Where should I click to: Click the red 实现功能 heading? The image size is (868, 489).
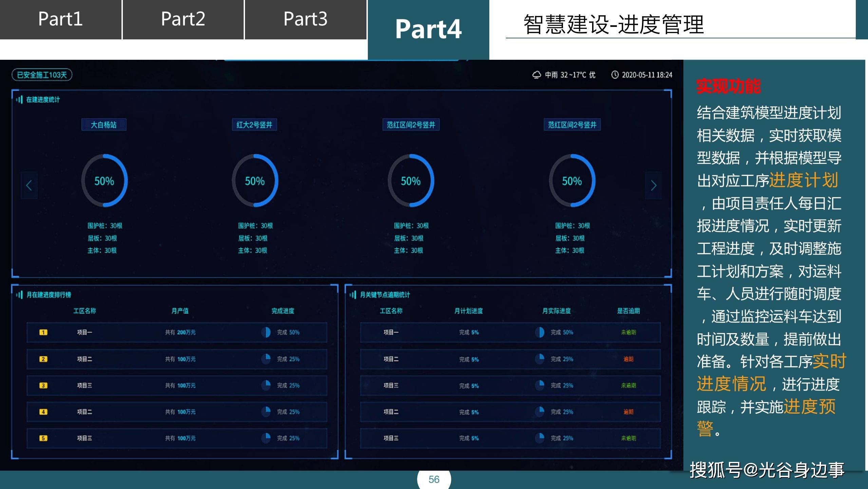click(728, 86)
